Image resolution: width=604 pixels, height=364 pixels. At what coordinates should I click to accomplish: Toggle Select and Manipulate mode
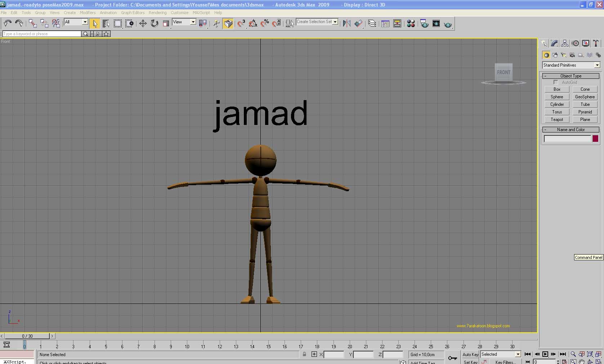(x=216, y=23)
